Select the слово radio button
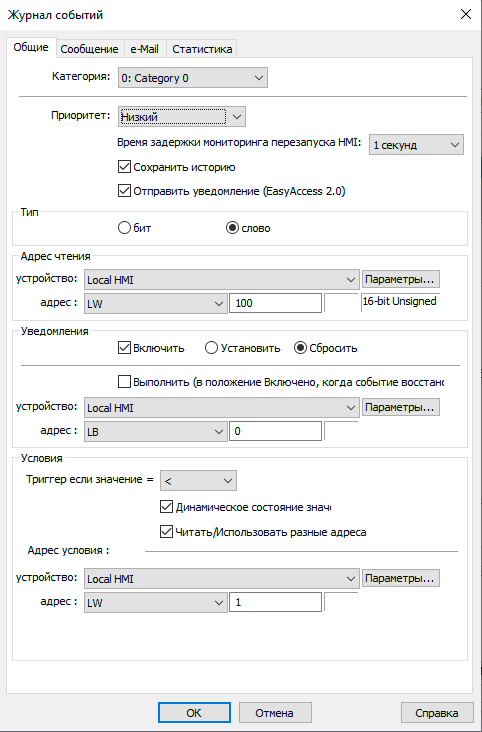The image size is (482, 732). tap(232, 228)
